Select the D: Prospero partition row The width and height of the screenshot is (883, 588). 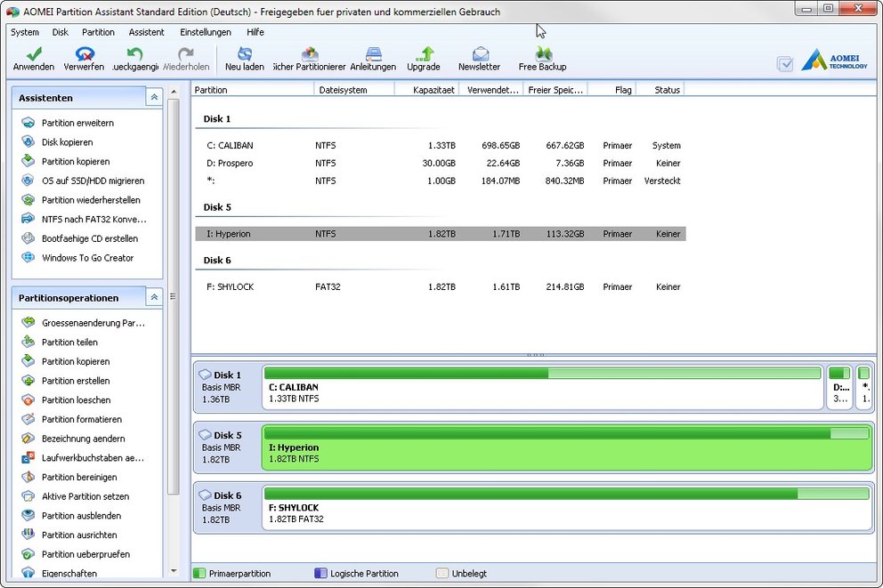(441, 163)
